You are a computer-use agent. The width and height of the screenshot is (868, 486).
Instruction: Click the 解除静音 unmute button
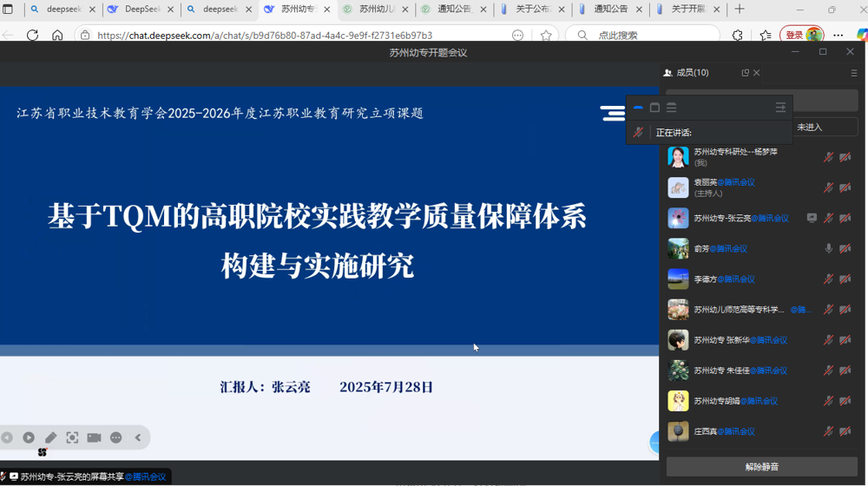coord(761,467)
